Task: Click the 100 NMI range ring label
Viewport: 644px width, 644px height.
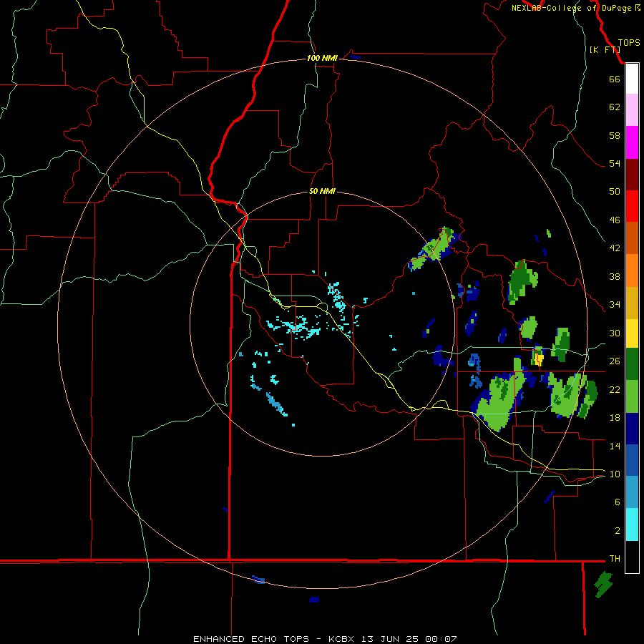Action: (x=322, y=59)
